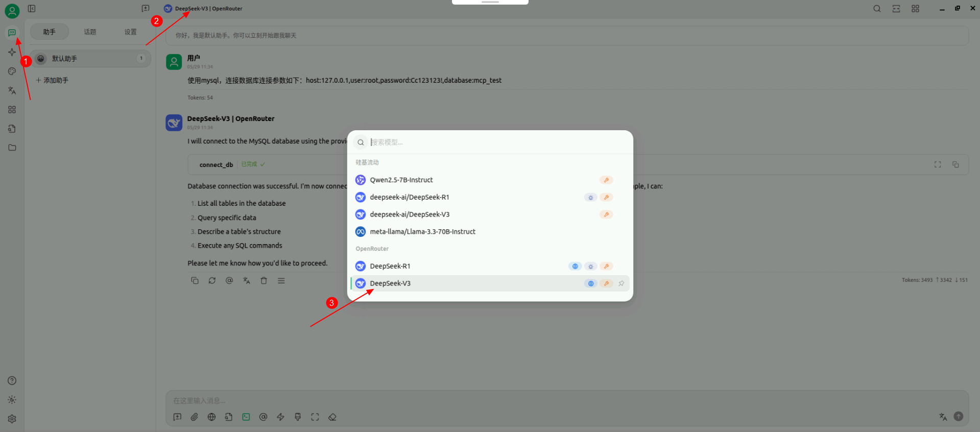Viewport: 980px width, 432px height.
Task: Open the settings gear in sidebar
Action: click(12, 419)
